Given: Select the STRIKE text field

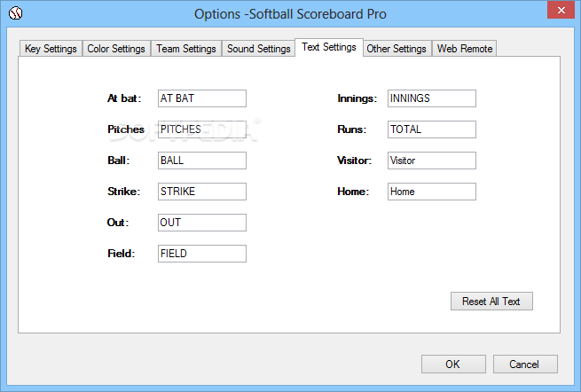Looking at the screenshot, I should coord(202,192).
